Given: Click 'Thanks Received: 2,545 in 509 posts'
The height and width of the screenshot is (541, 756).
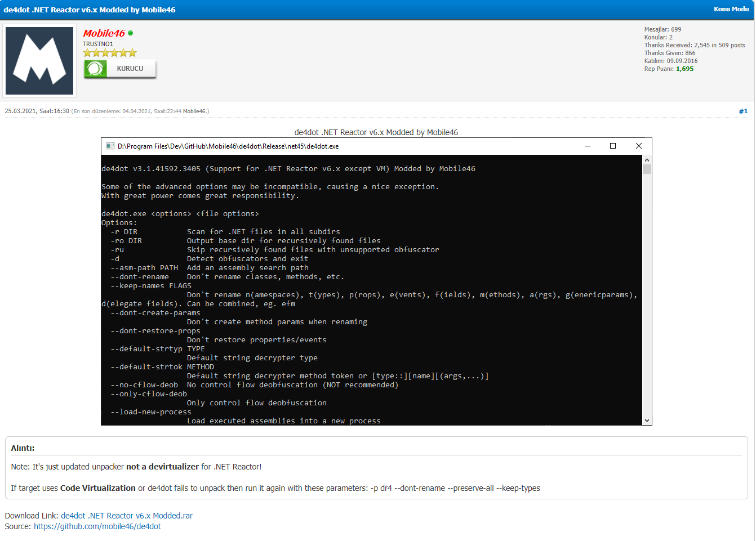Looking at the screenshot, I should click(695, 45).
